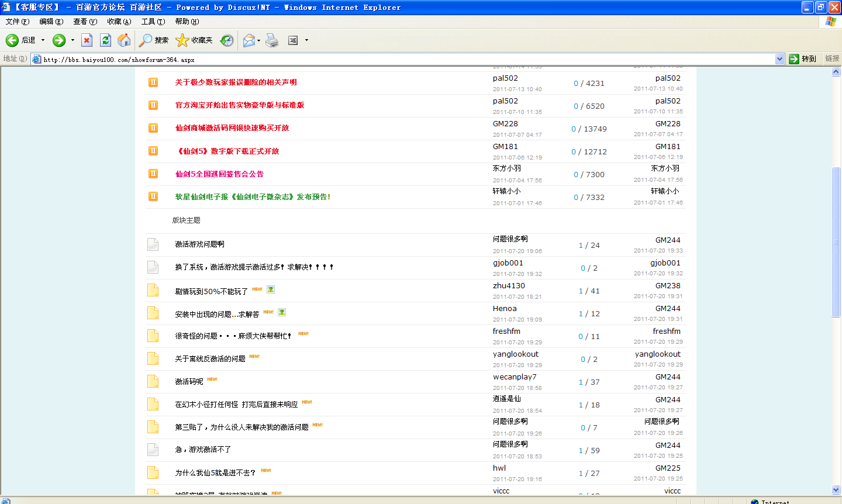Open the 工具(T) menu
The image size is (842, 504).
153,21
